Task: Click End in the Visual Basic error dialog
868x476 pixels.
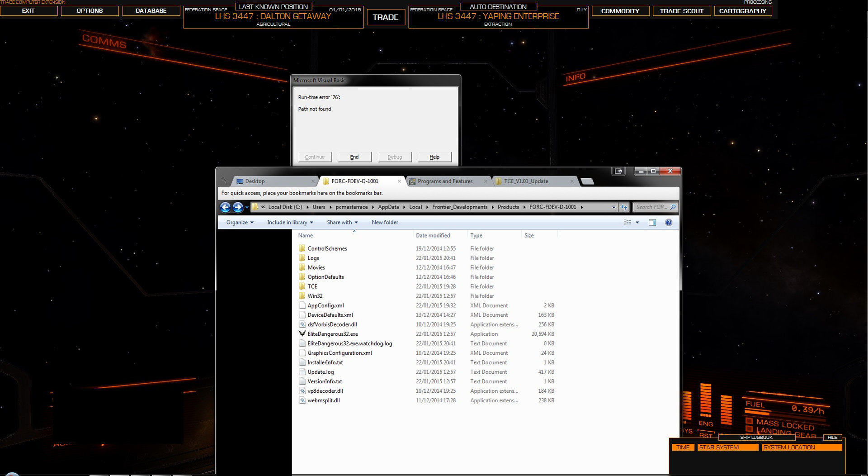Action: [x=354, y=157]
